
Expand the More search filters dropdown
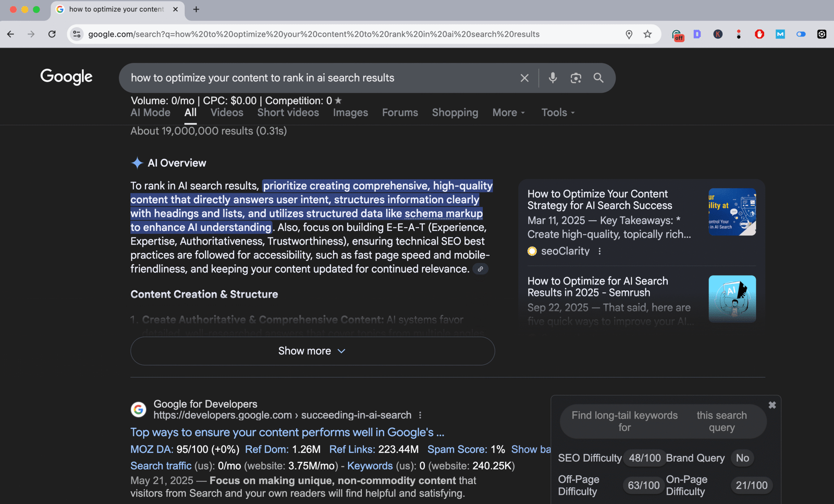[508, 113]
